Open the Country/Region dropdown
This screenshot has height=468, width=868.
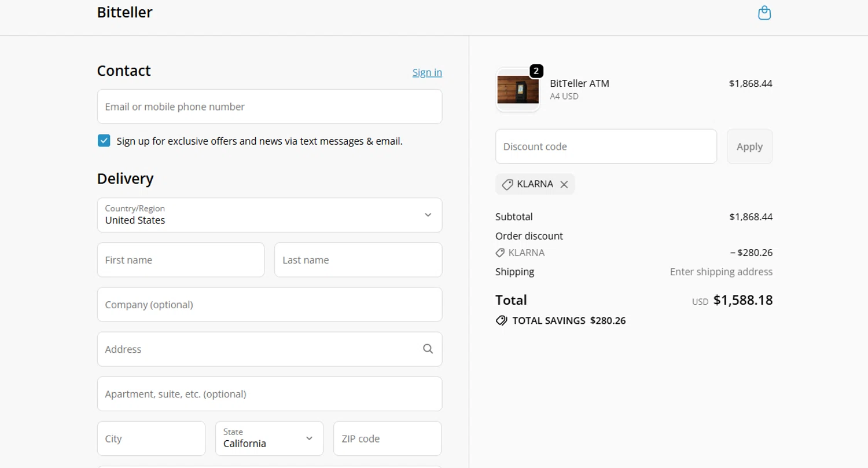pos(270,215)
